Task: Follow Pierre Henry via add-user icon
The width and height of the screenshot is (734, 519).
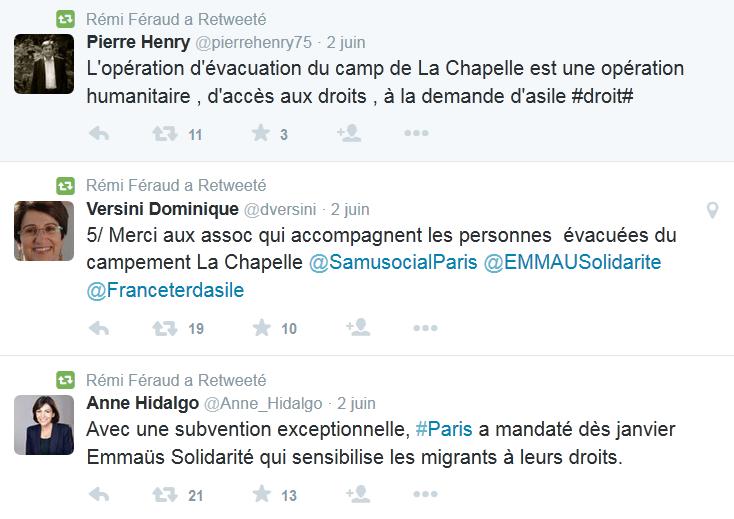Action: pyautogui.click(x=349, y=133)
